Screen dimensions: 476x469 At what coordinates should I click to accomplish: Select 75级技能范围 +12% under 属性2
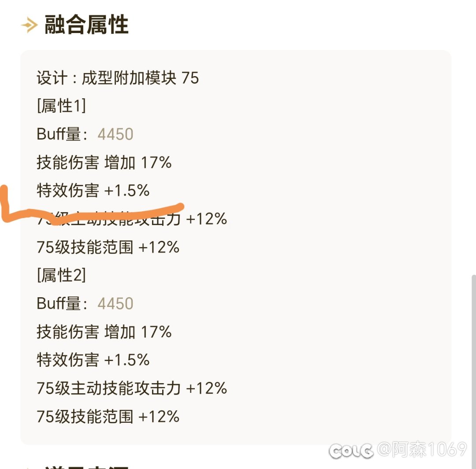pyautogui.click(x=108, y=416)
